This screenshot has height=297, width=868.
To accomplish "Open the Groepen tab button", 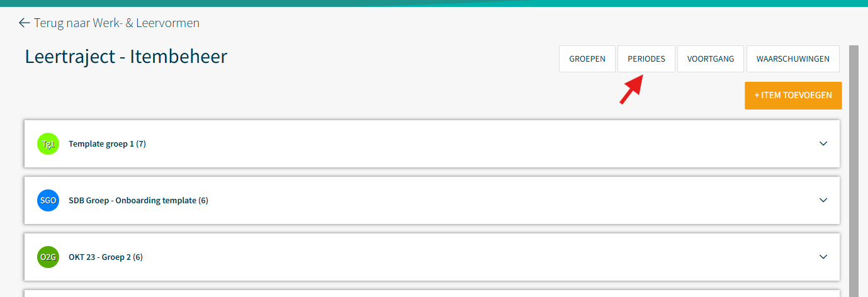I will point(587,59).
